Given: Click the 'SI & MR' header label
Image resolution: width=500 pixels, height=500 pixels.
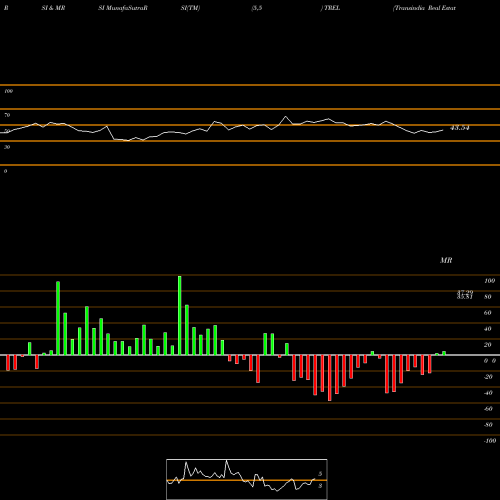Looking at the screenshot, I should pyautogui.click(x=53, y=8).
